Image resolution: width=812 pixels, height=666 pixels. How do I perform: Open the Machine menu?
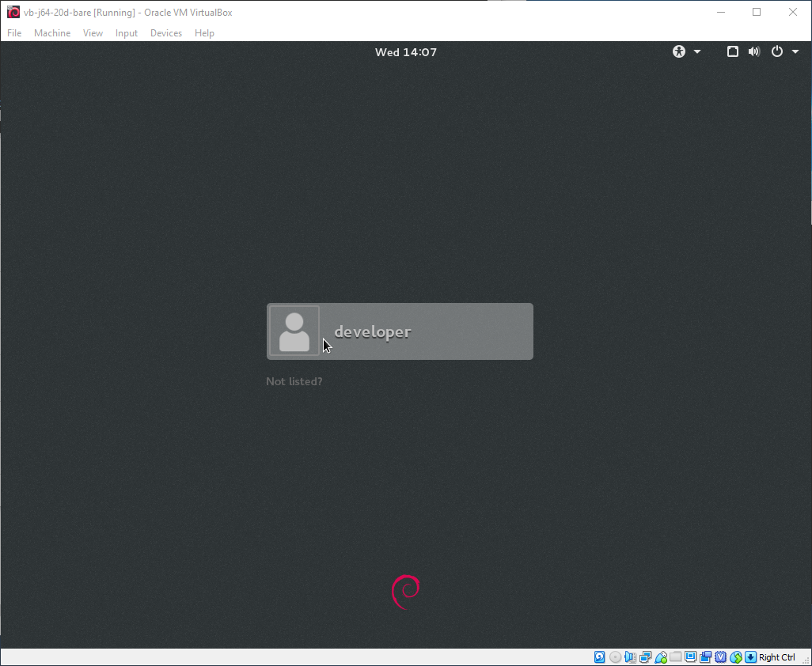pyautogui.click(x=52, y=33)
